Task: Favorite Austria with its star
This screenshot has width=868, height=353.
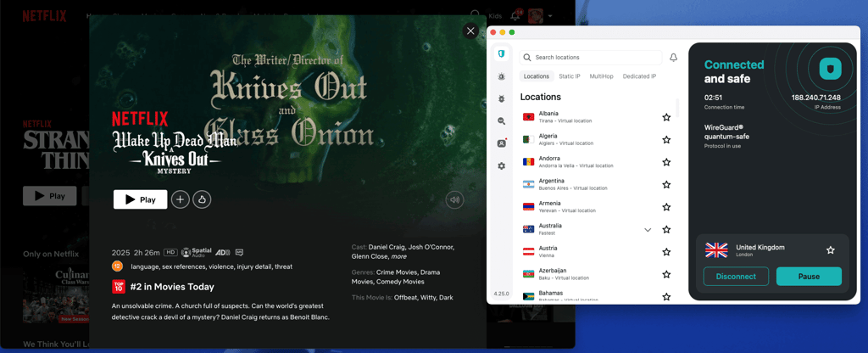Action: (666, 251)
